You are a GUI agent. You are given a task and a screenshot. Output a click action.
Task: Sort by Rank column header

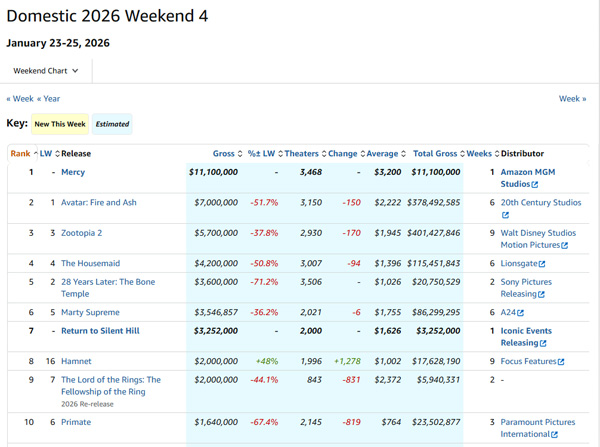coord(20,154)
